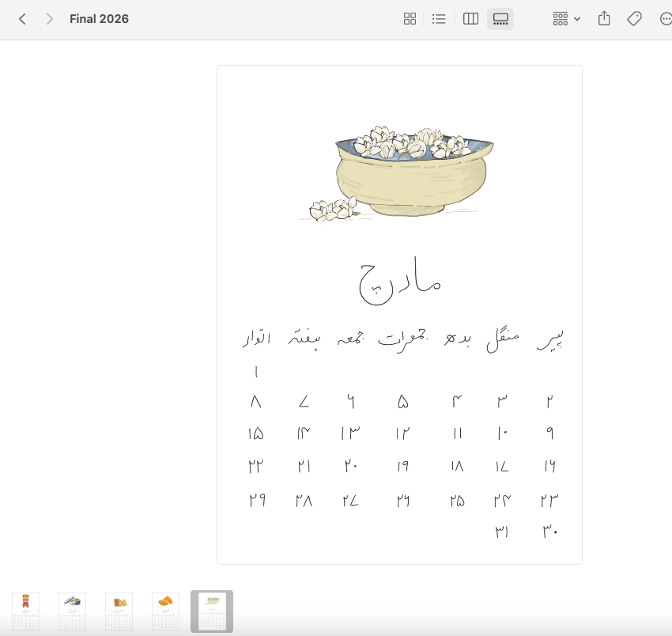The image size is (672, 636).
Task: Switch to list view
Action: tap(439, 19)
